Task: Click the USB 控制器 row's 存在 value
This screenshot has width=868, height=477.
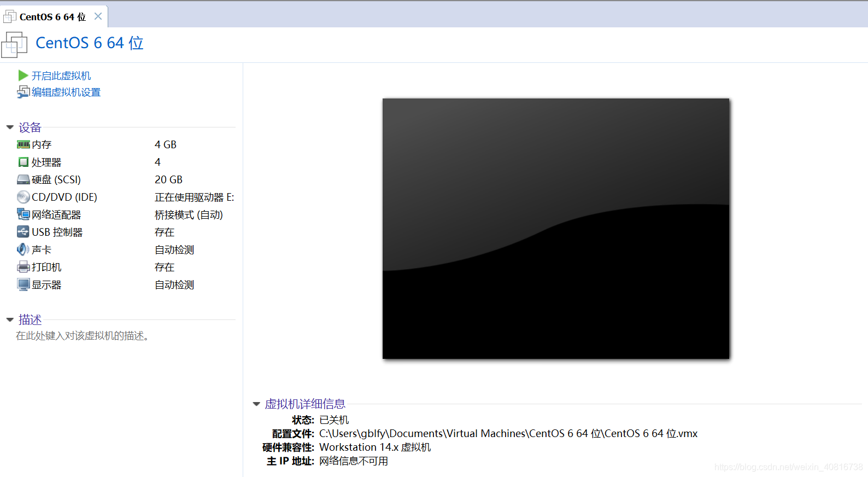Action: (x=165, y=232)
